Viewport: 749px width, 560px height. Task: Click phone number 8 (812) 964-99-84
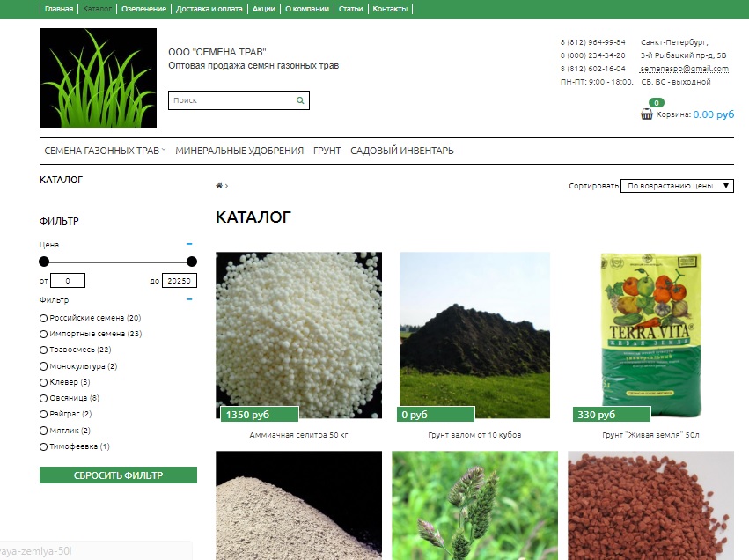592,42
